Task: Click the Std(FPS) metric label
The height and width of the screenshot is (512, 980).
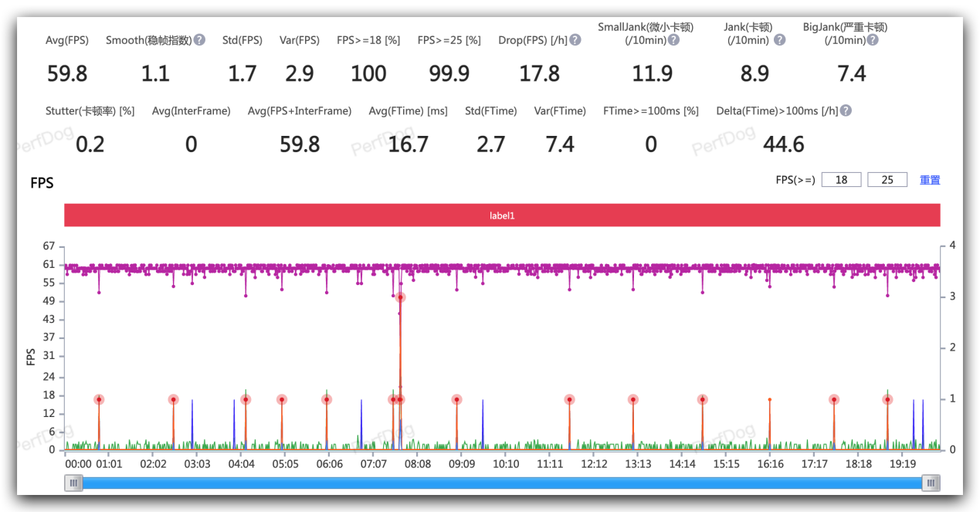Action: coord(242,40)
